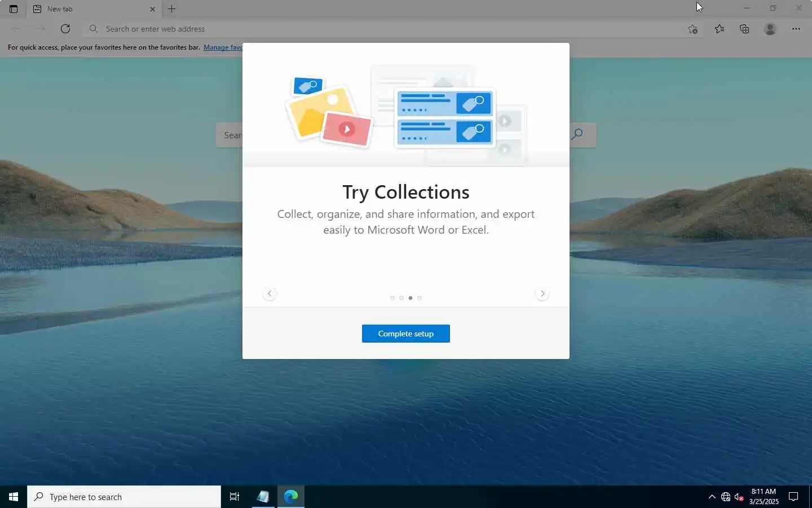This screenshot has width=812, height=508.
Task: Show hidden system tray icons
Action: (712, 497)
